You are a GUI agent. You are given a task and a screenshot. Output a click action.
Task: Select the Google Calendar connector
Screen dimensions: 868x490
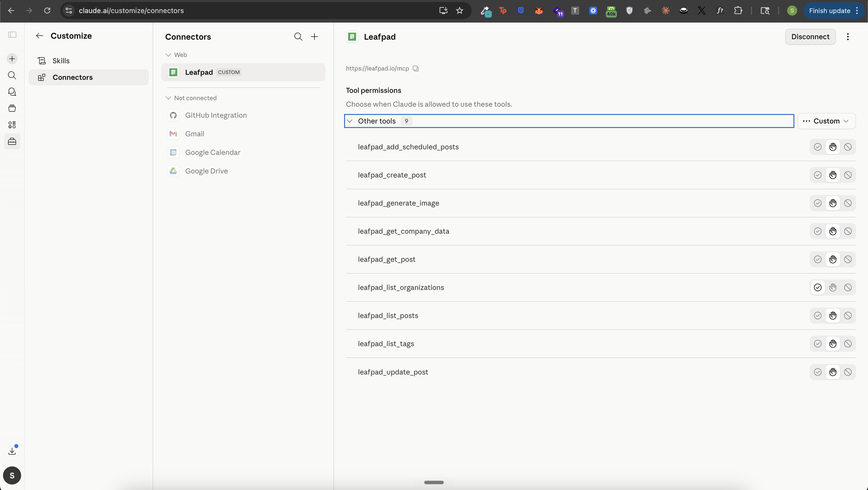tap(243, 153)
